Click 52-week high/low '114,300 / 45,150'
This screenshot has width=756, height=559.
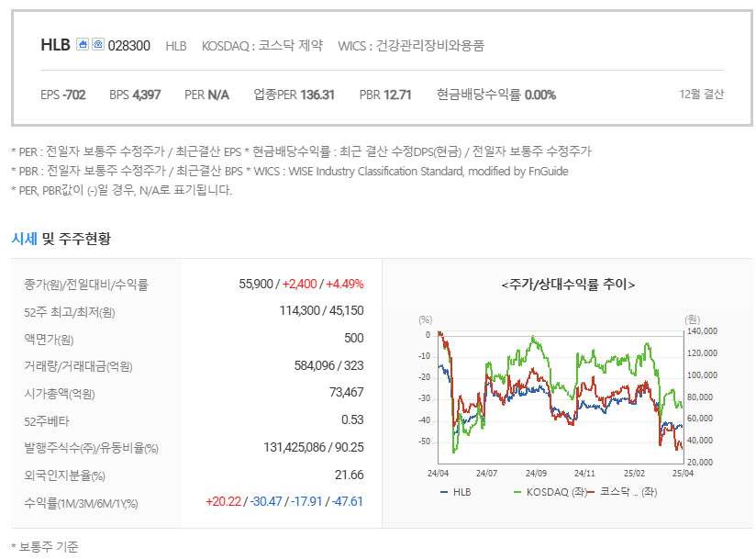click(322, 310)
